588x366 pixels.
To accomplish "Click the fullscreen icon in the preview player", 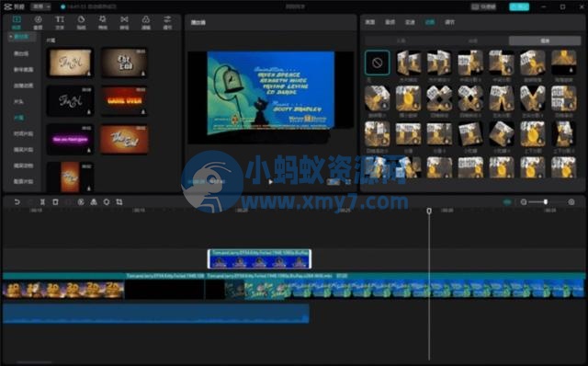I will 348,182.
